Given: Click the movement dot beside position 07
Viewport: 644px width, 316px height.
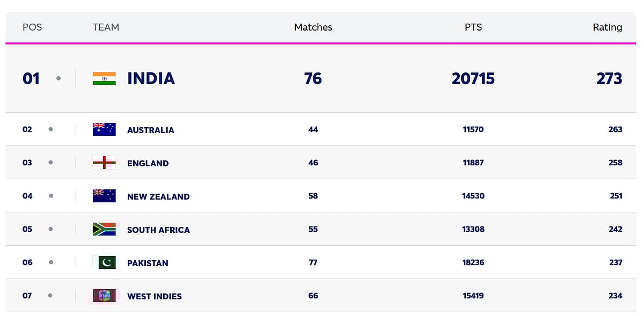Looking at the screenshot, I should (50, 296).
